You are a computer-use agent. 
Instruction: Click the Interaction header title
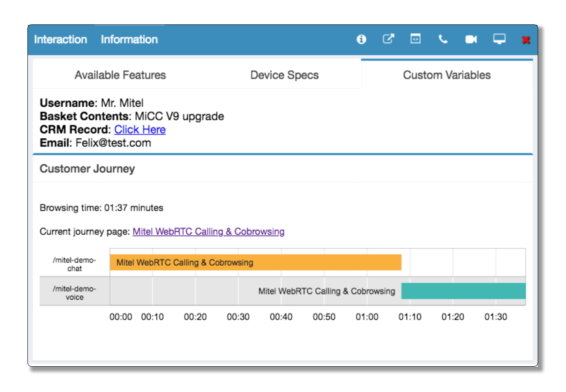click(x=61, y=39)
